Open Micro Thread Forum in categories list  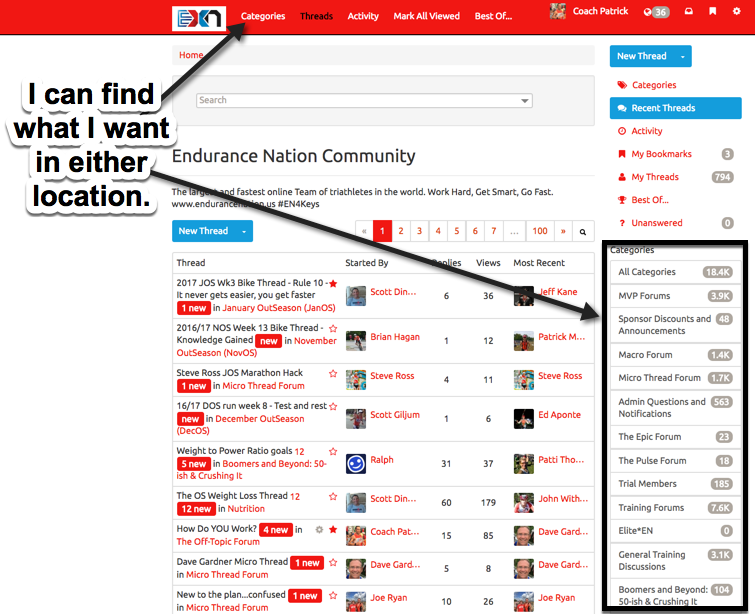675,378
